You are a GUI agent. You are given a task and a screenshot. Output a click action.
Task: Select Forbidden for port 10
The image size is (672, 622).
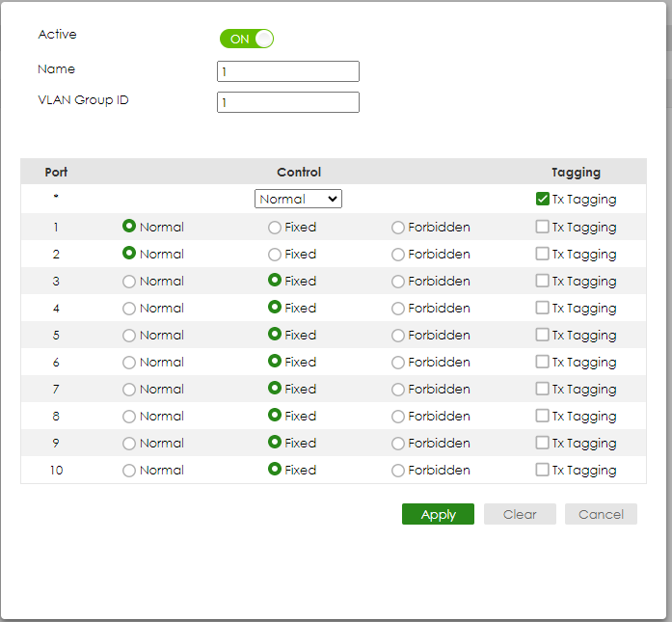coord(398,471)
